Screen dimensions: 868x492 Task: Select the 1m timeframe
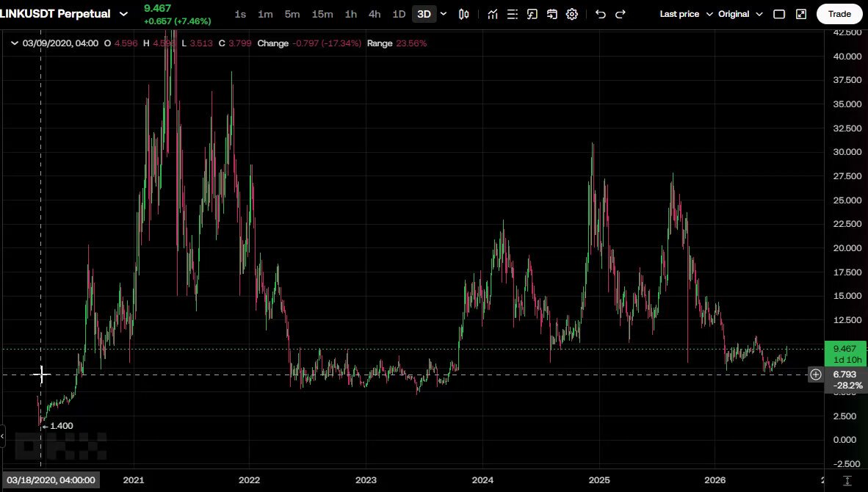(x=265, y=15)
